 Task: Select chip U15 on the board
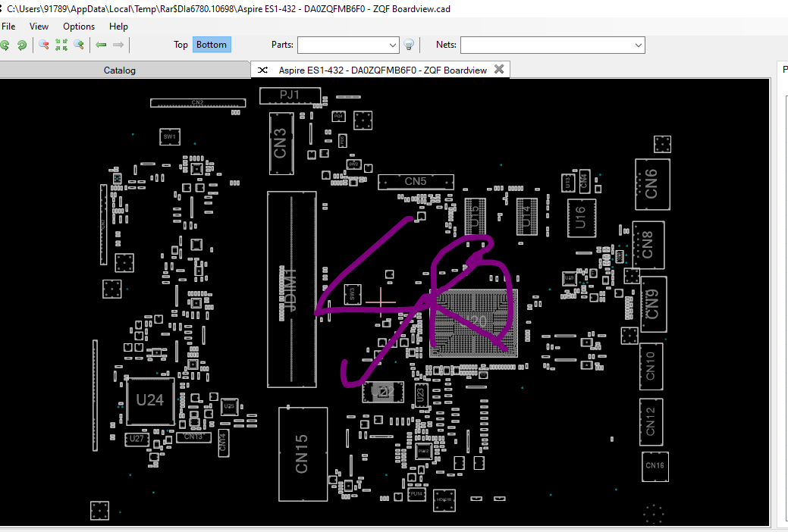coord(475,217)
